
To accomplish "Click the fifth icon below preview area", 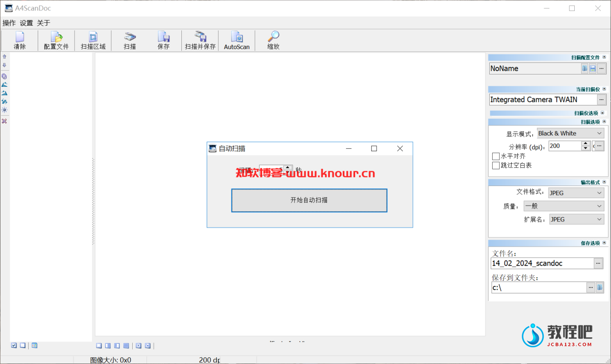I will pyautogui.click(x=138, y=346).
